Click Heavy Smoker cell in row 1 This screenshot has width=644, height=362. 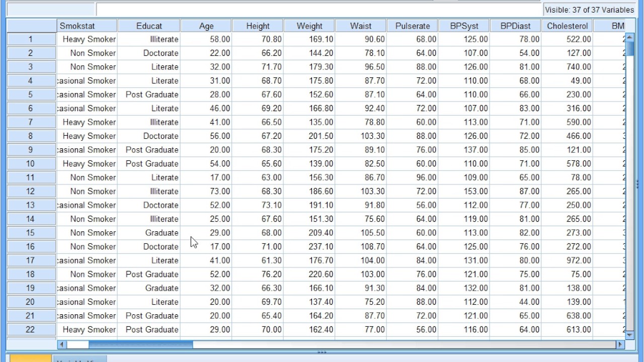[87, 39]
